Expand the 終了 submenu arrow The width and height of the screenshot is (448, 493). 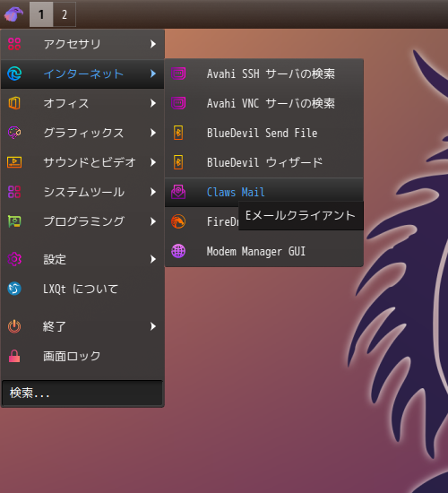tap(153, 326)
